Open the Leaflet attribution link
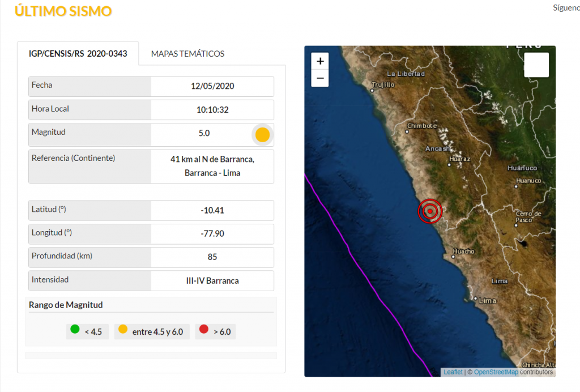The width and height of the screenshot is (580, 392). [453, 372]
